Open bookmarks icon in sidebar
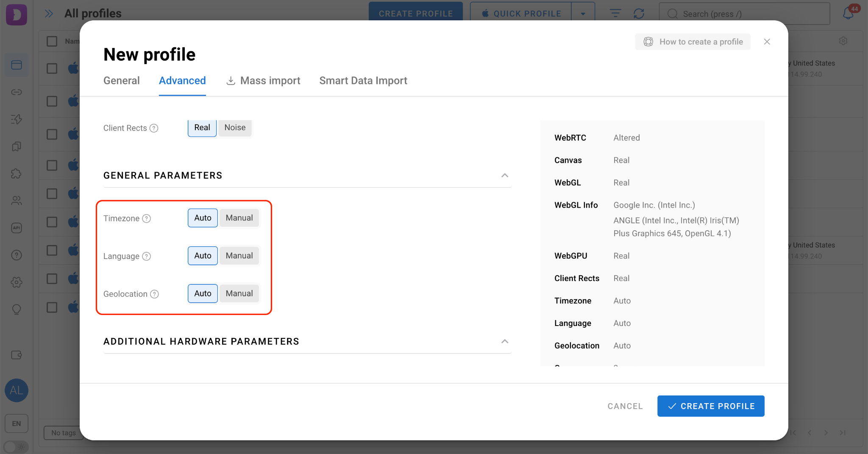 [x=17, y=146]
